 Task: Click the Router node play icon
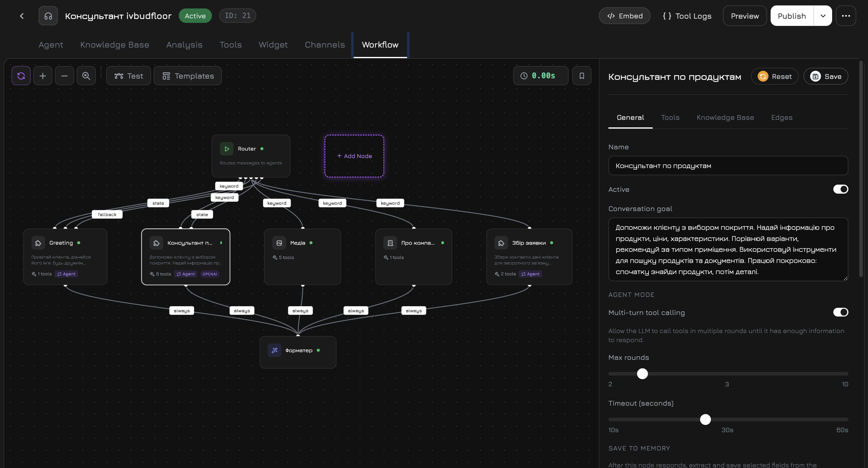(226, 148)
